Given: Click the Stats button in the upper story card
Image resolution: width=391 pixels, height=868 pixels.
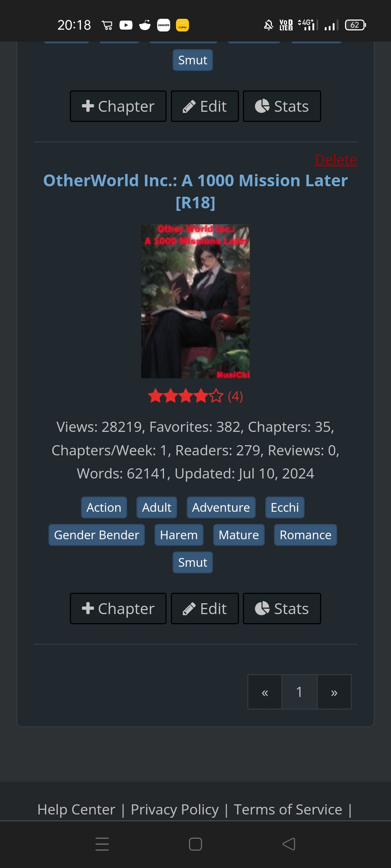Looking at the screenshot, I should (282, 106).
